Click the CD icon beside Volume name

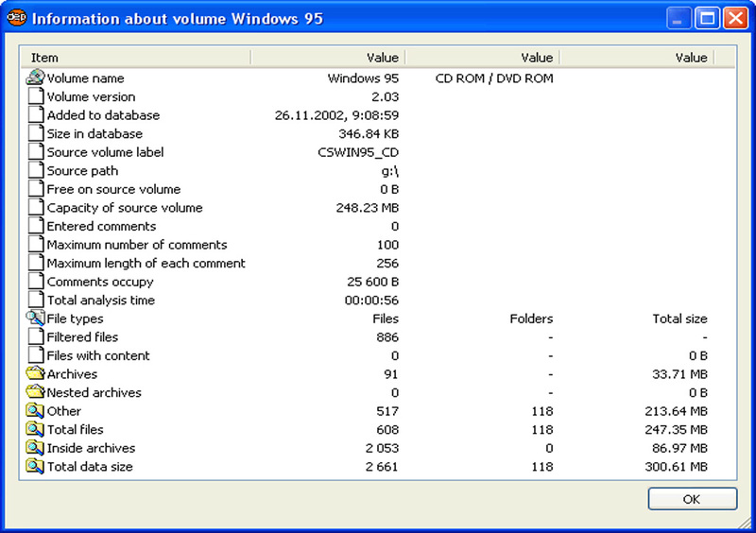(35, 77)
